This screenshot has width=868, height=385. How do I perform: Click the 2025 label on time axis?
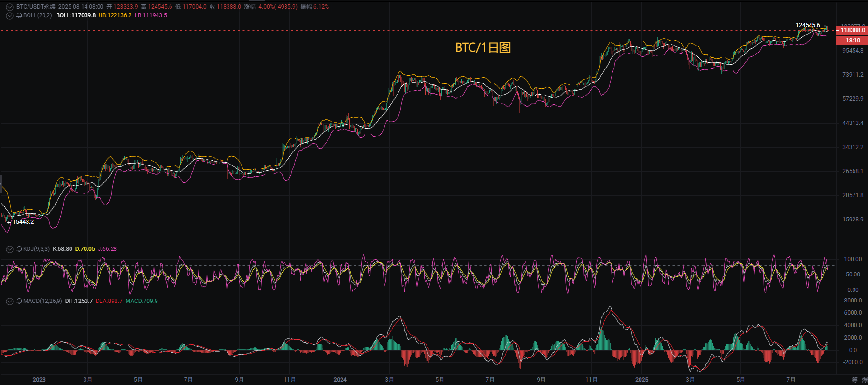pos(641,380)
